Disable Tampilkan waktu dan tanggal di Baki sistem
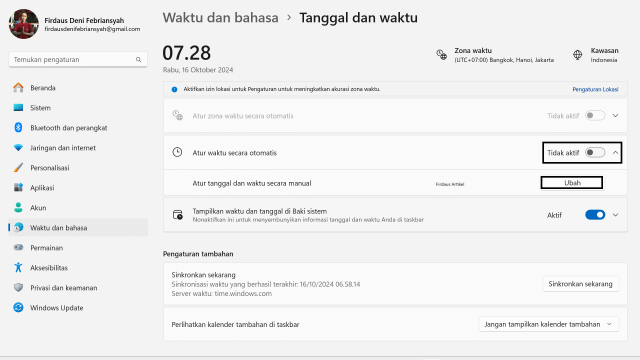 [x=595, y=215]
